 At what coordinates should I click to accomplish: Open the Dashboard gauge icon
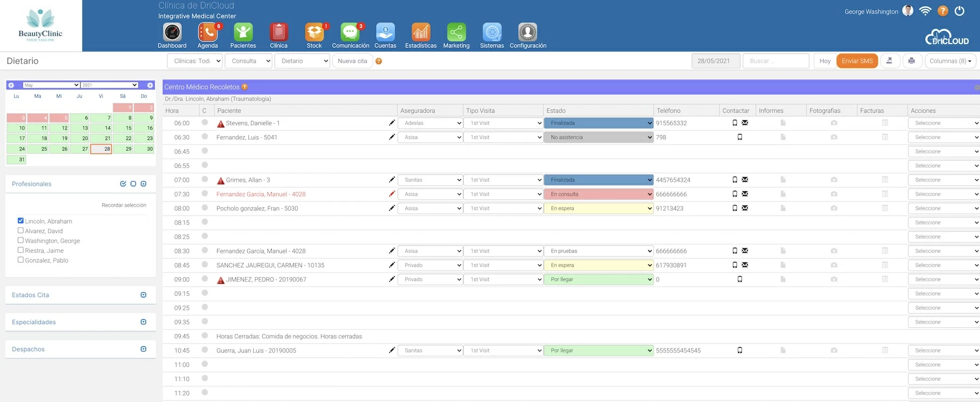pyautogui.click(x=172, y=33)
